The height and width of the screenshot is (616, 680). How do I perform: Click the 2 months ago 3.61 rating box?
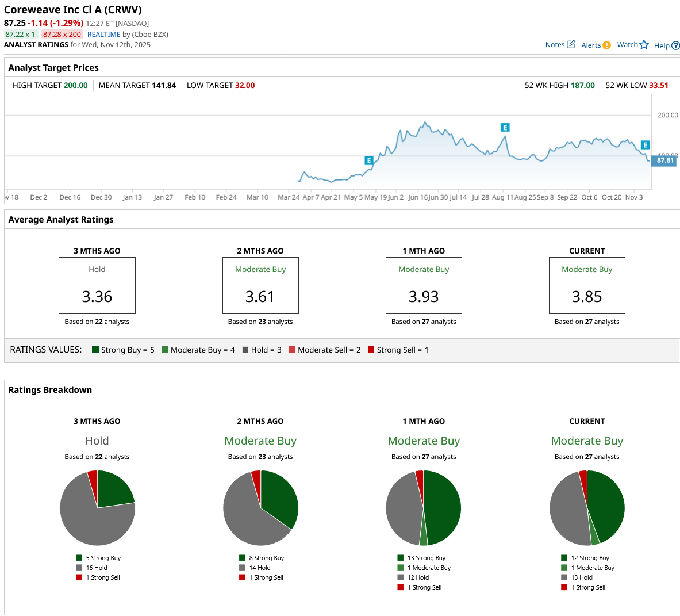260,285
